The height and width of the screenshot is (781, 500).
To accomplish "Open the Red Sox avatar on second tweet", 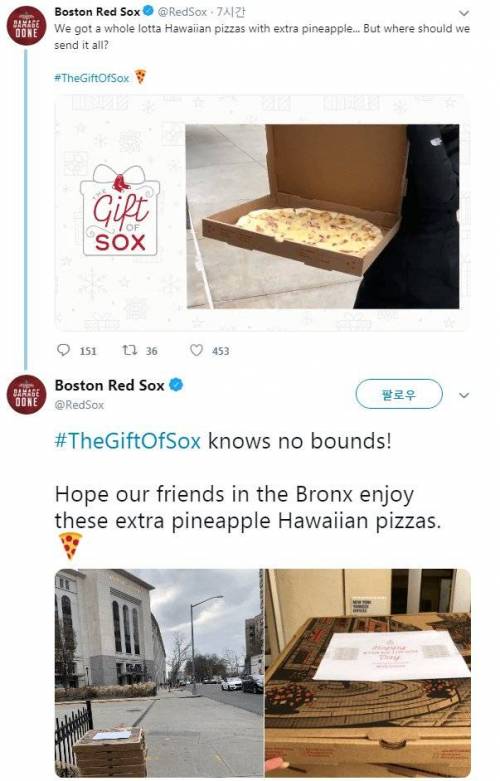I will tap(26, 394).
